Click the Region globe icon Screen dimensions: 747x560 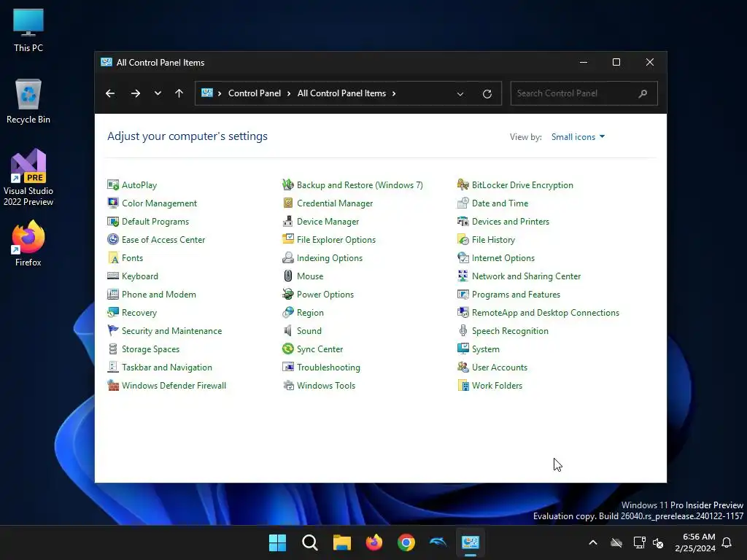[x=287, y=312]
